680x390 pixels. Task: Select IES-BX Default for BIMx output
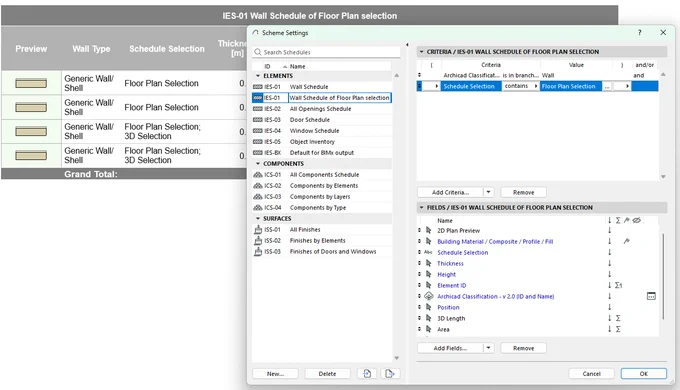[x=321, y=153]
